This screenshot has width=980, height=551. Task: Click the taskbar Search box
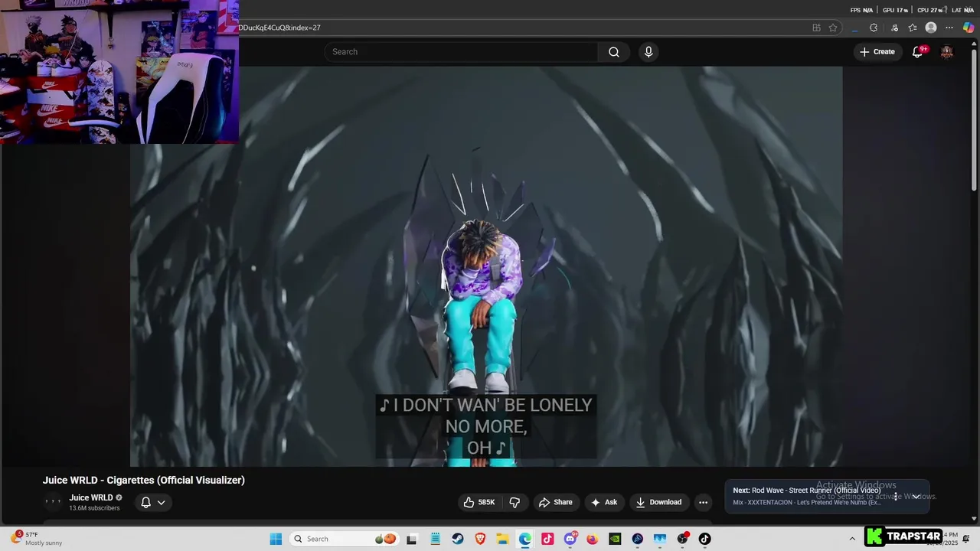pyautogui.click(x=345, y=539)
